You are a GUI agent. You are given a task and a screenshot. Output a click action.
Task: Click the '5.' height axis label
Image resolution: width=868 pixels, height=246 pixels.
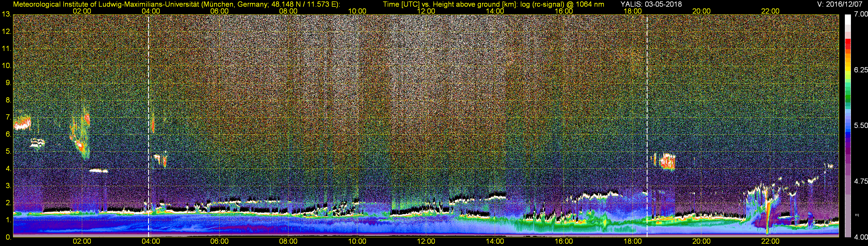9,152
